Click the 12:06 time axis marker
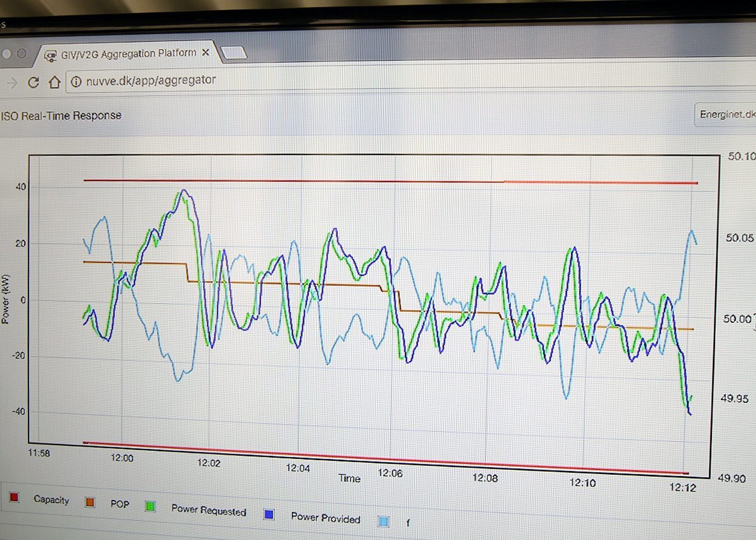Image resolution: width=756 pixels, height=540 pixels. [x=390, y=473]
